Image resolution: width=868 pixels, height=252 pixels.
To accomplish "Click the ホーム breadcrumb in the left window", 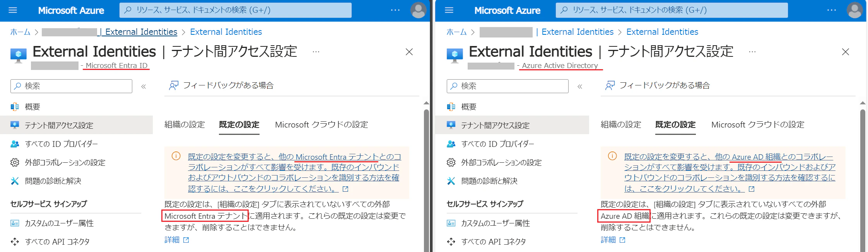I will (x=20, y=32).
